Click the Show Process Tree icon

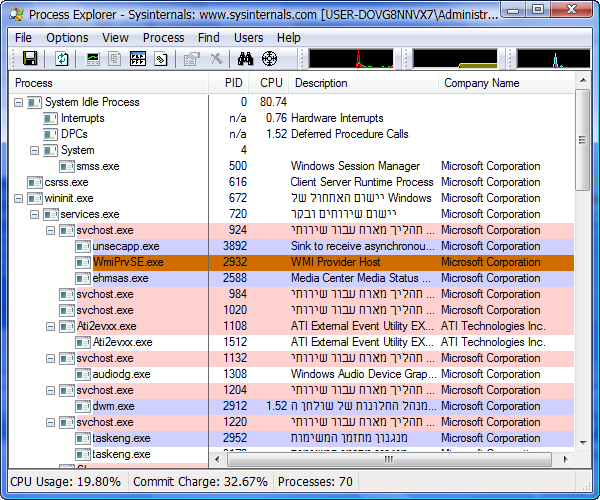pos(114,59)
